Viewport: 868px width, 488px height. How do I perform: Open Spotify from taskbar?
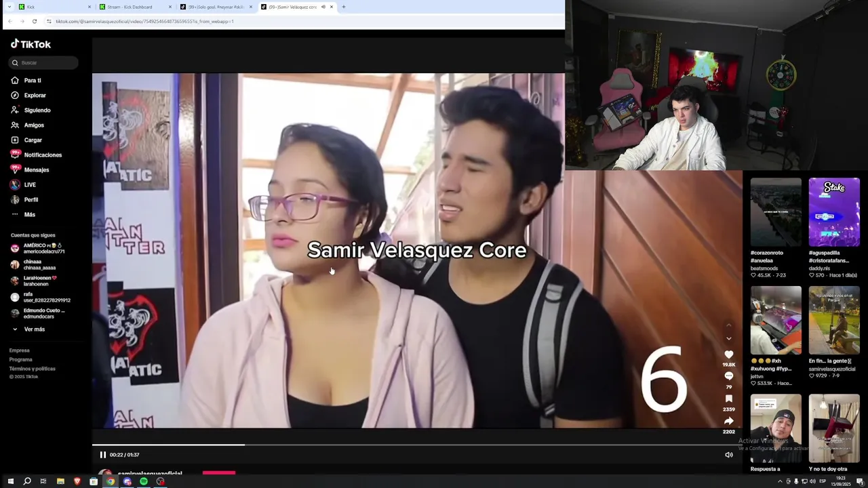tap(144, 481)
